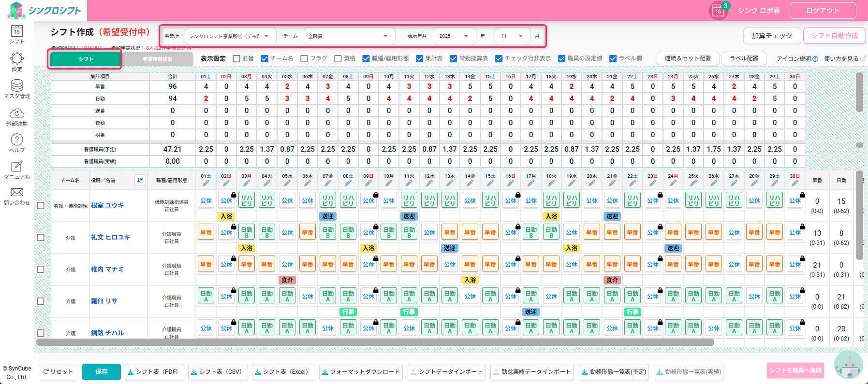Select the green シフト tab
868x384 pixels.
pyautogui.click(x=86, y=59)
